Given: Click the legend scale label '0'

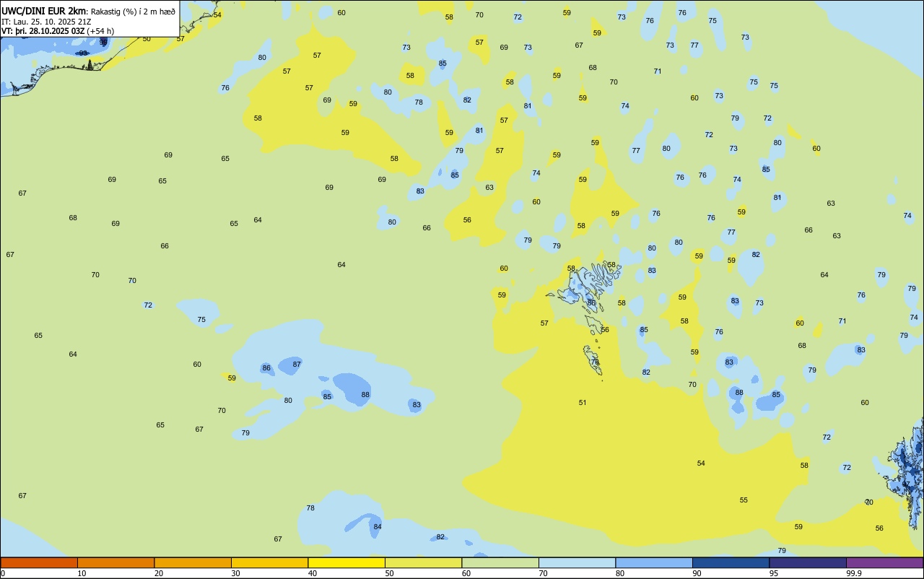Looking at the screenshot, I should tap(3, 573).
